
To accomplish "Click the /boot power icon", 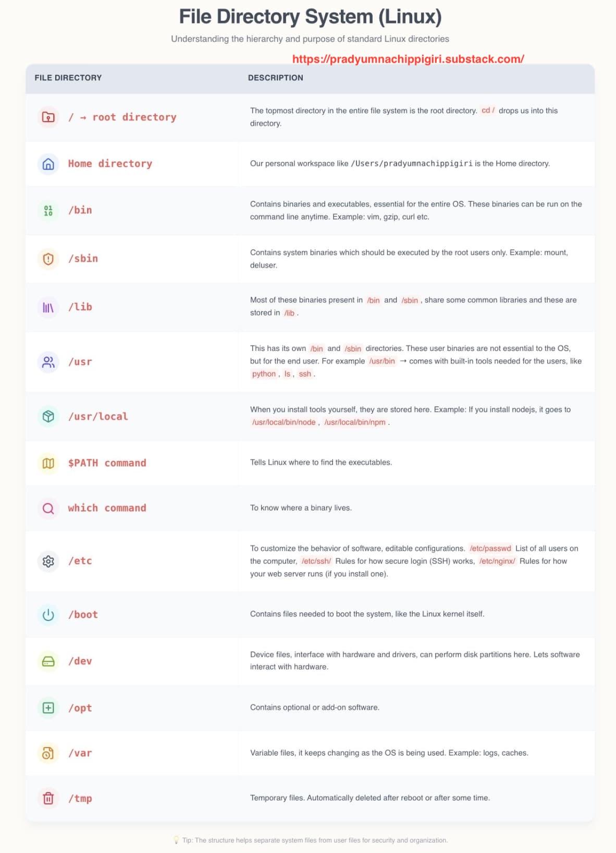I will click(x=48, y=615).
